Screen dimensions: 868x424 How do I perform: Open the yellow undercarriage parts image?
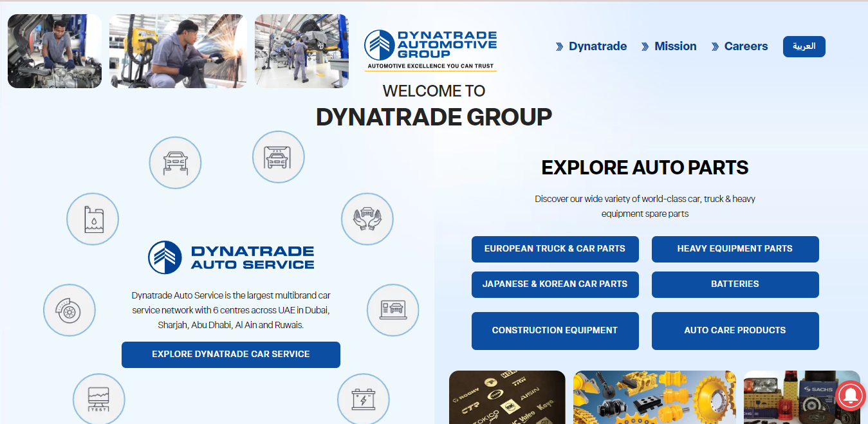[x=654, y=397]
